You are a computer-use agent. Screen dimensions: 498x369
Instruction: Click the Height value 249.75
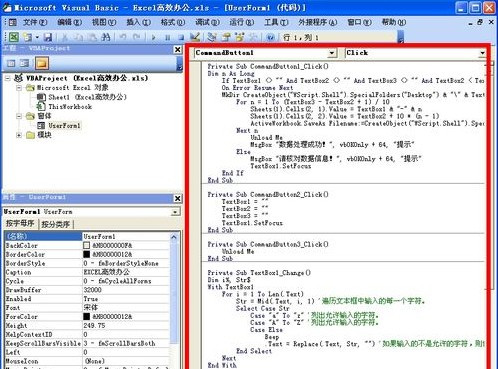[x=94, y=325]
